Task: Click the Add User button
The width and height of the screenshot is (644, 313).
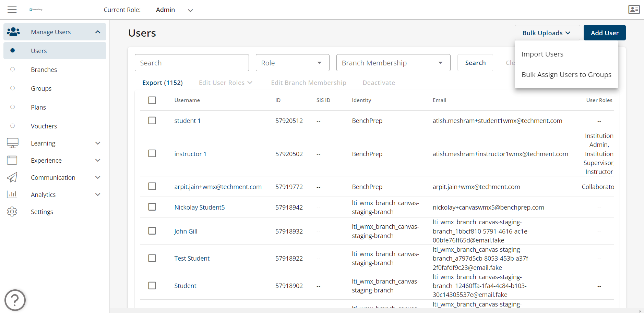Action: tap(605, 33)
